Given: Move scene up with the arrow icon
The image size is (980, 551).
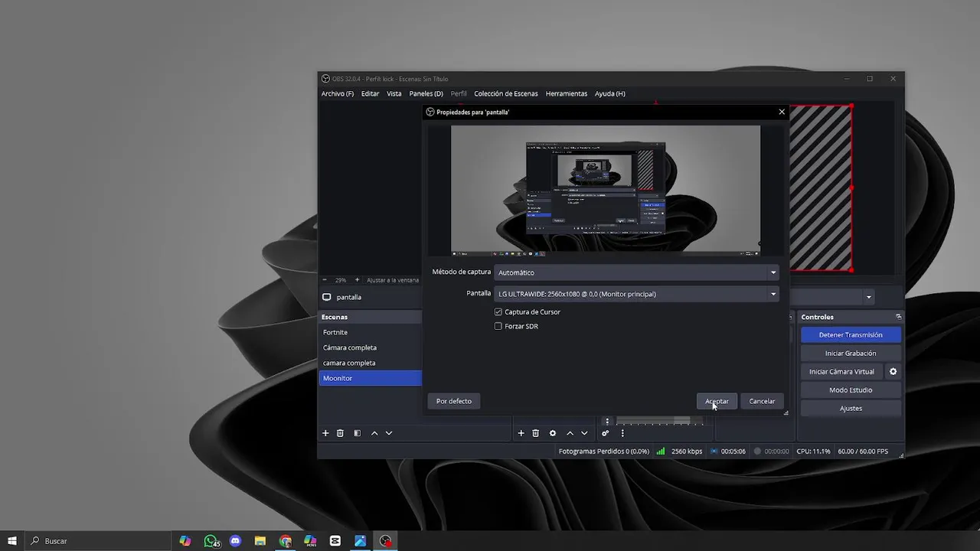Looking at the screenshot, I should pos(374,433).
